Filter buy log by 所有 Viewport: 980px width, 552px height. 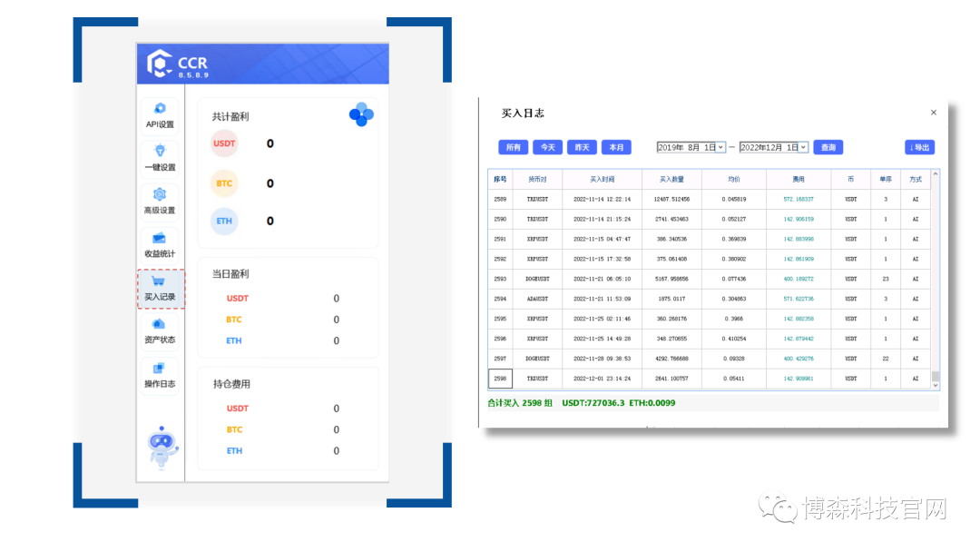tap(513, 147)
